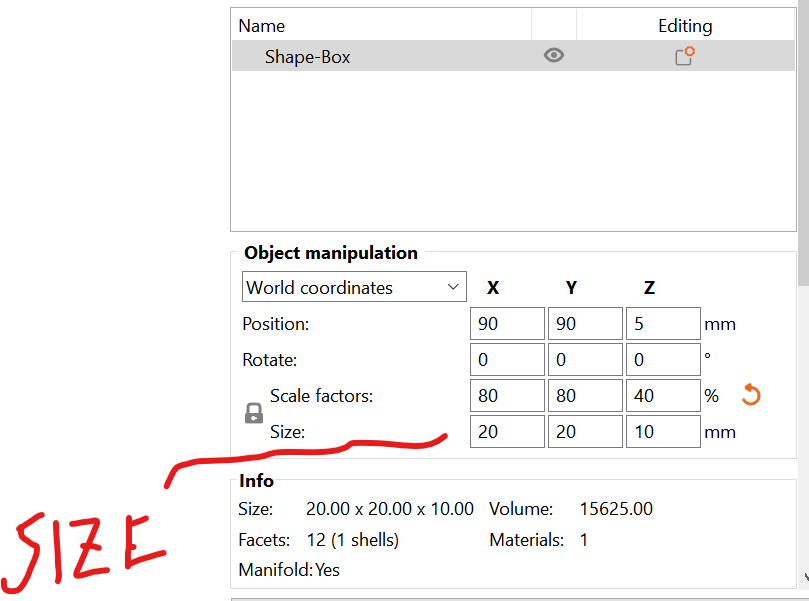The image size is (809, 601).
Task: Click the Size Y field
Action: pos(585,431)
